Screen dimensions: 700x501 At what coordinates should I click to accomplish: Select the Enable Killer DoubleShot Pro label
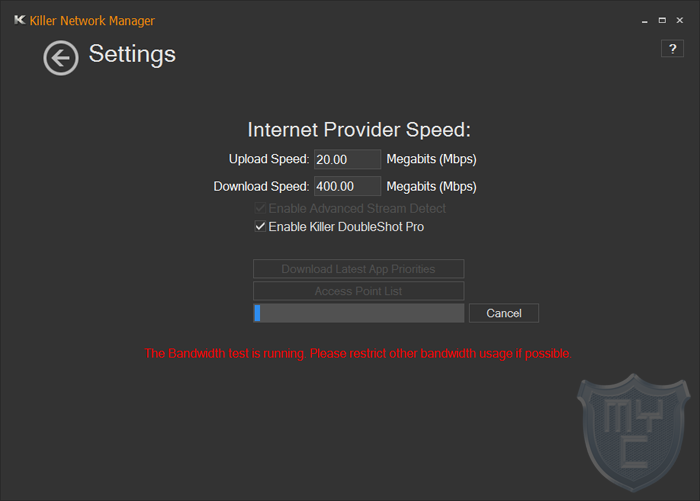(x=346, y=227)
